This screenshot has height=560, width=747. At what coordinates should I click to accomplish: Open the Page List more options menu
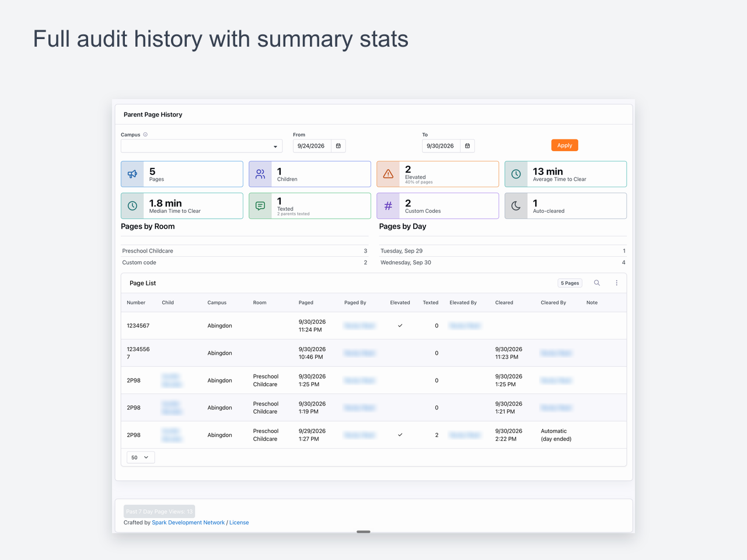(x=617, y=283)
